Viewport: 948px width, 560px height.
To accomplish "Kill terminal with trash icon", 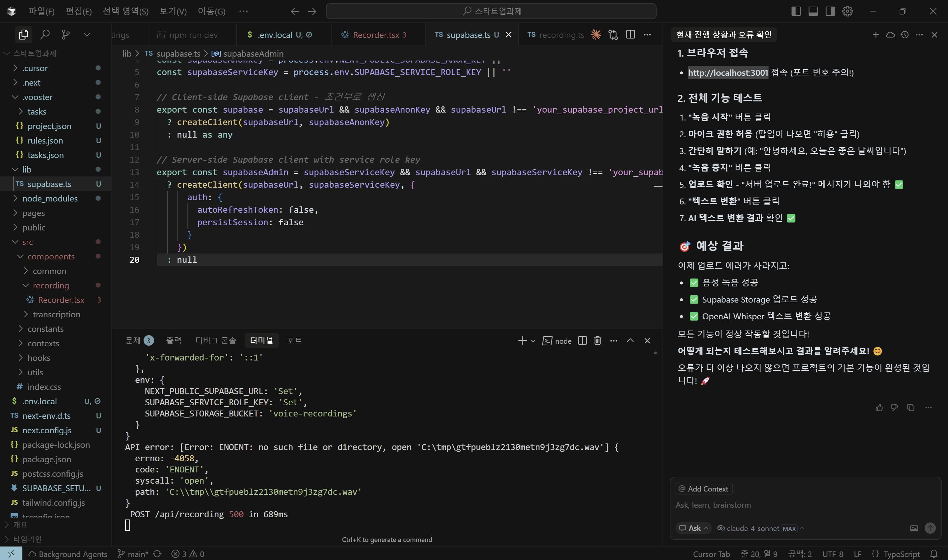I will 597,341.
